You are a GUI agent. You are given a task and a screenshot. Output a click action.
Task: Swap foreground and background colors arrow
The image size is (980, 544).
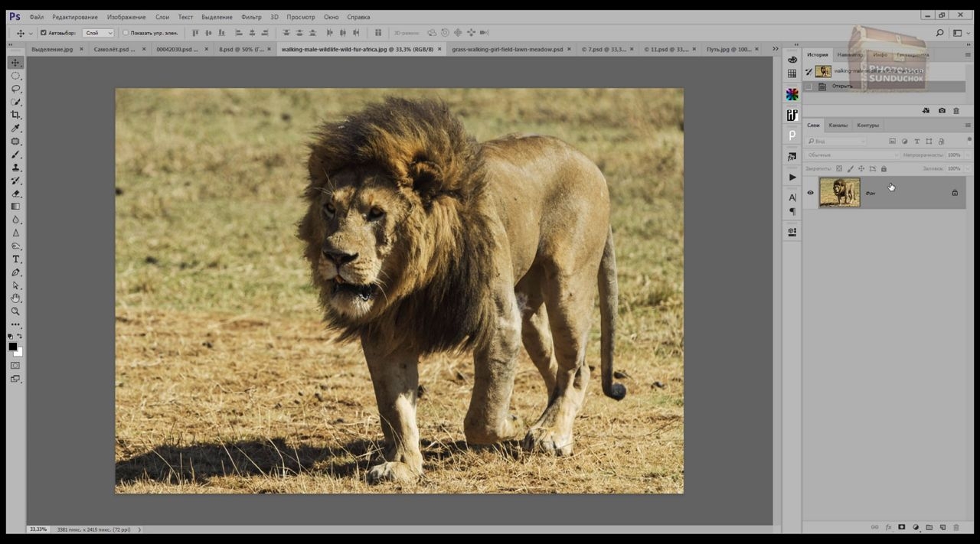click(20, 337)
